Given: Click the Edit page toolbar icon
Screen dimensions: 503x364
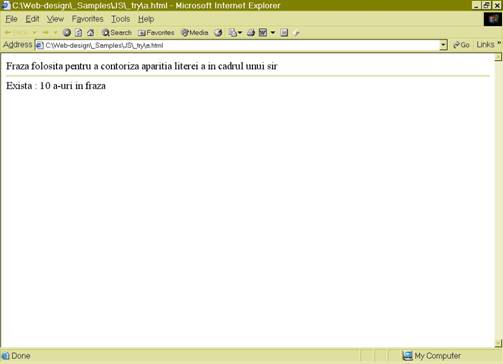Looking at the screenshot, I should (x=263, y=33).
